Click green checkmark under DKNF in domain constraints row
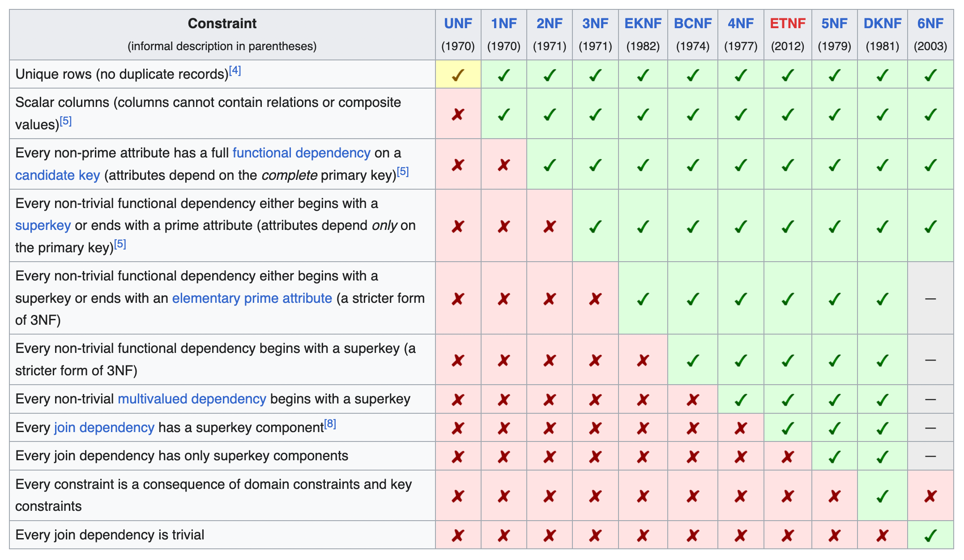 pyautogui.click(x=882, y=496)
